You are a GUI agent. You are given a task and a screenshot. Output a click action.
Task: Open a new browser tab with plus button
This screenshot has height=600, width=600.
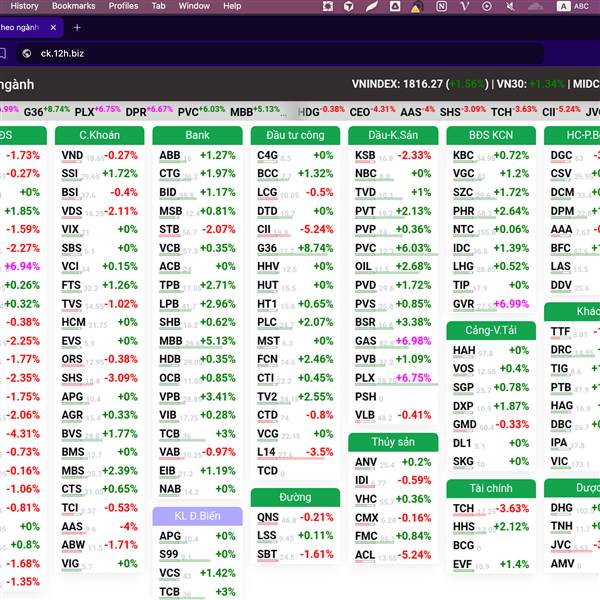pyautogui.click(x=77, y=28)
